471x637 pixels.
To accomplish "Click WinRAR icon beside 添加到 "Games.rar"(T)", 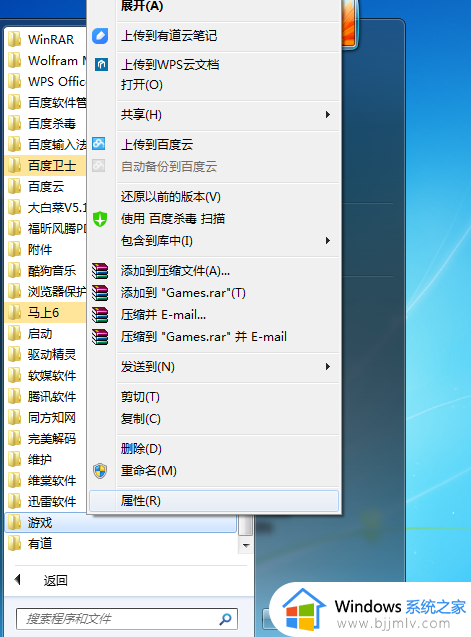I will 100,292.
